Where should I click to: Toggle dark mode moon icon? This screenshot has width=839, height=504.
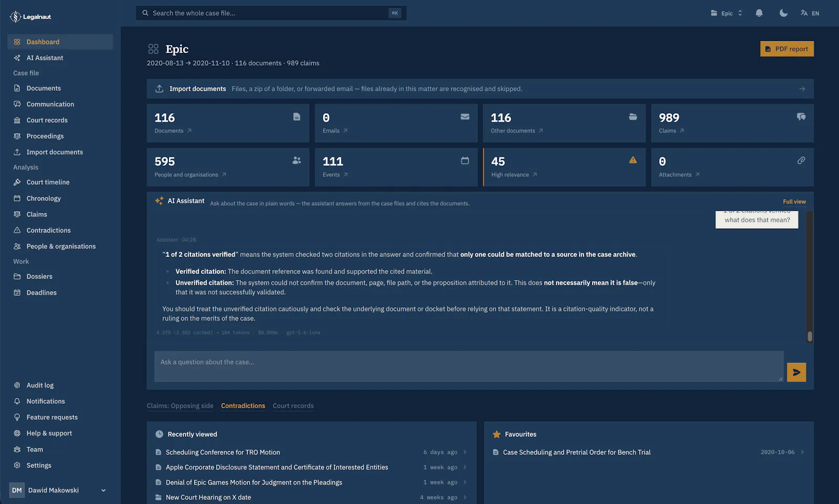(x=783, y=13)
